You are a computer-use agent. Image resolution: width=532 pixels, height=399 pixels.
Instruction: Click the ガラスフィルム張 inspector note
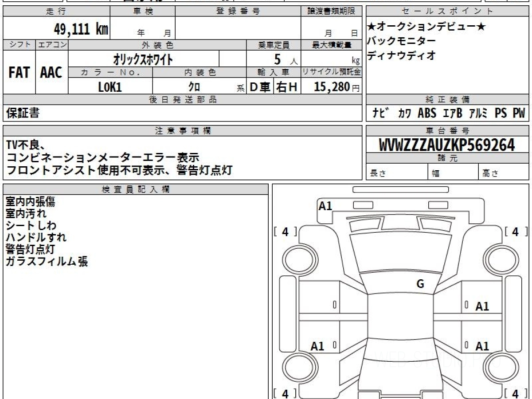47,262
